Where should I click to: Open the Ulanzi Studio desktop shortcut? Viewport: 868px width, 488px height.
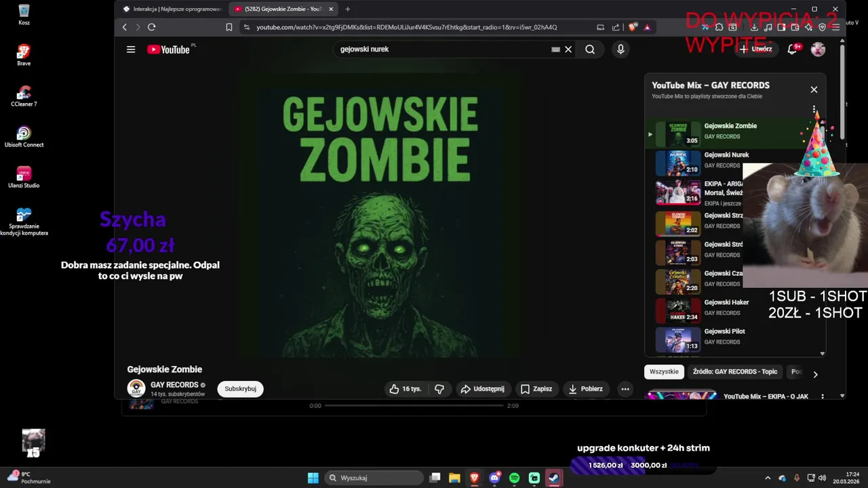point(24,177)
